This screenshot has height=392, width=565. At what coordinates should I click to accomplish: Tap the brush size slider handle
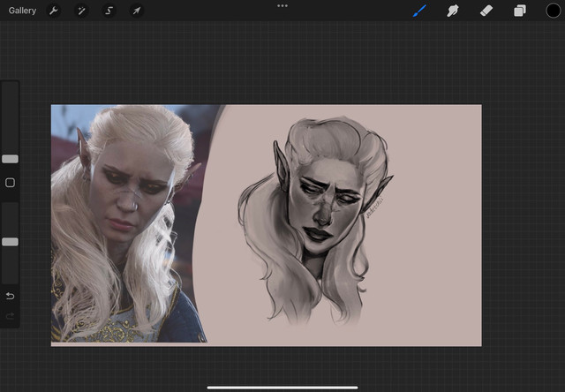coord(10,159)
